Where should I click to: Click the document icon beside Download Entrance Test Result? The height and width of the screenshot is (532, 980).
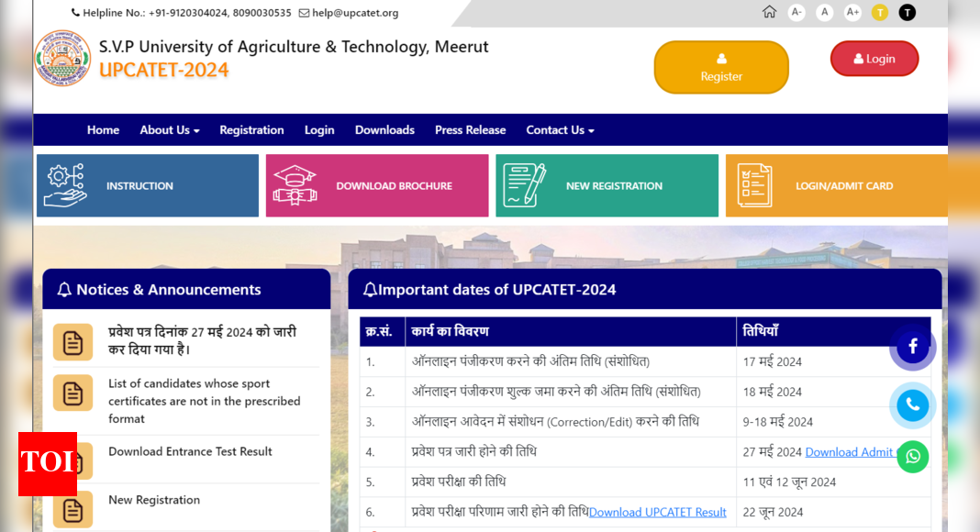click(x=72, y=460)
